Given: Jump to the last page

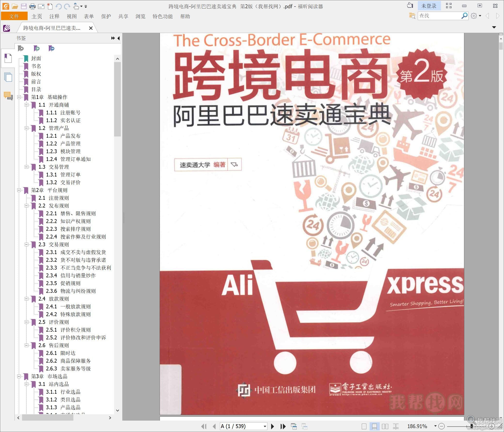Looking at the screenshot, I should click(283, 426).
